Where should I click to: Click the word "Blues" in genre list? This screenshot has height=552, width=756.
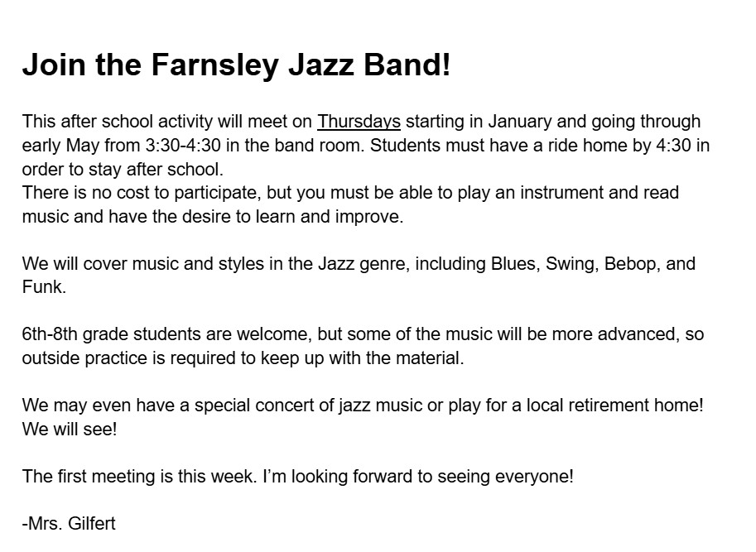point(513,264)
